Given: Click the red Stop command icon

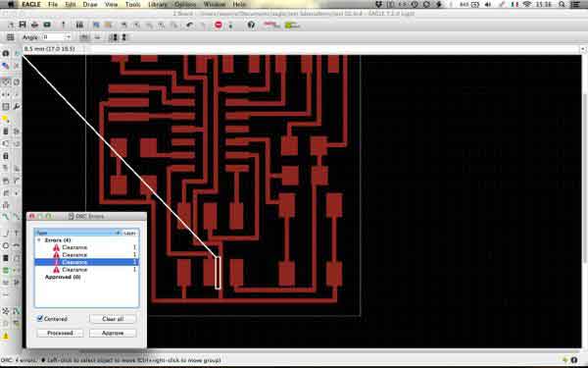Looking at the screenshot, I should [219, 25].
